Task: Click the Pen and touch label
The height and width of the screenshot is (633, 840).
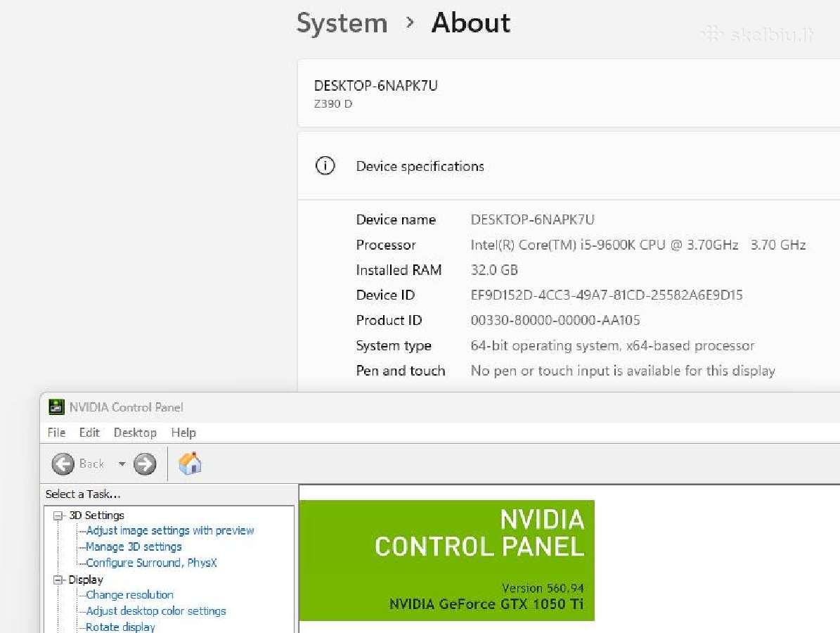Action: point(400,371)
